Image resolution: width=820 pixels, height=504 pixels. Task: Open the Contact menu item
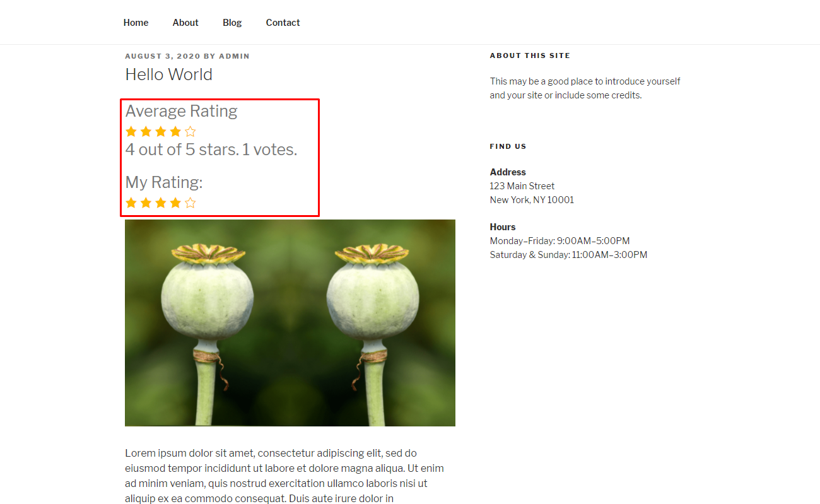click(283, 23)
